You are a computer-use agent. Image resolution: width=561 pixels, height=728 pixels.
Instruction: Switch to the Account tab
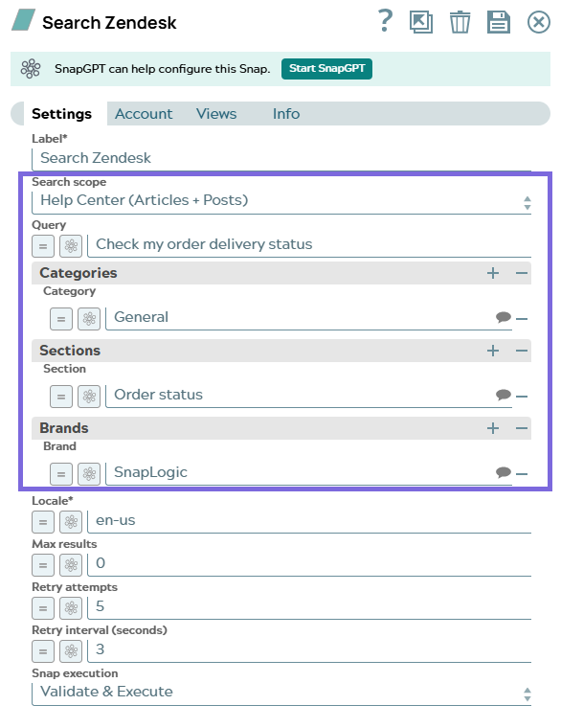pos(144,114)
